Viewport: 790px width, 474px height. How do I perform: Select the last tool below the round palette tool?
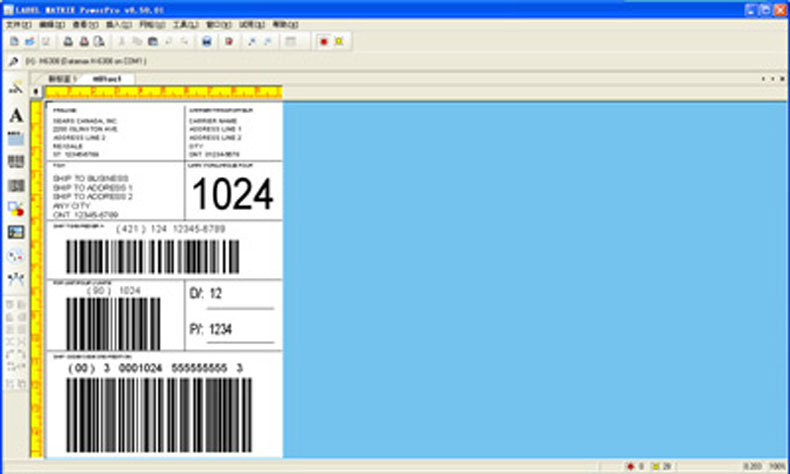tap(16, 279)
